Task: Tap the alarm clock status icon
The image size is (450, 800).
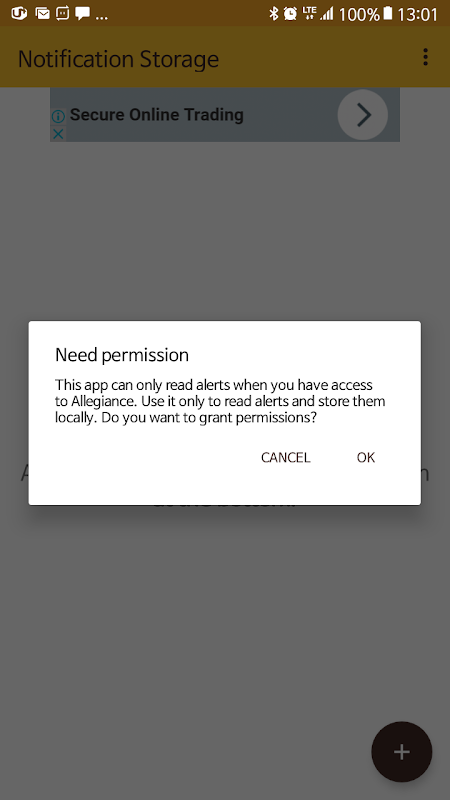Action: pyautogui.click(x=290, y=14)
